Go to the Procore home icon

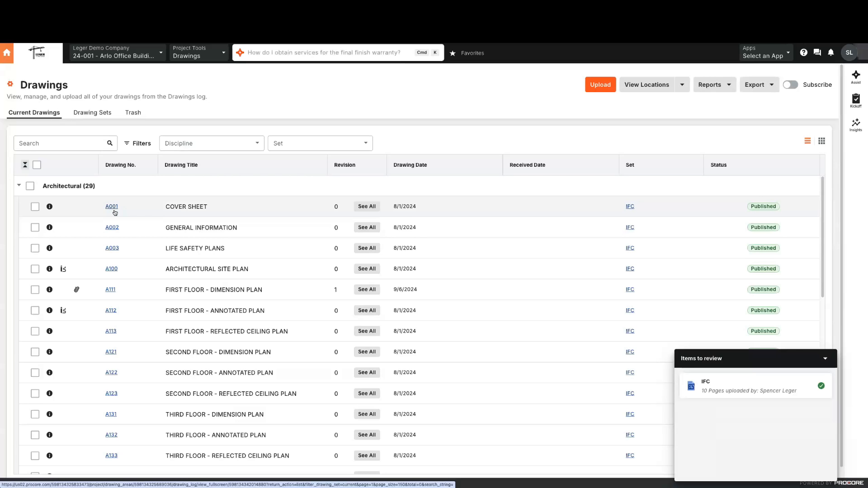click(7, 52)
